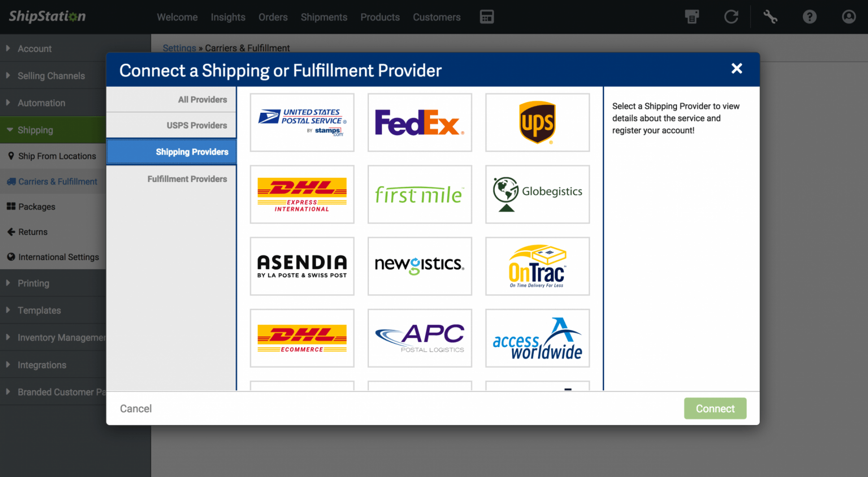This screenshot has width=868, height=477.
Task: Click the Carriers & Fulfillment truck icon
Action: click(11, 181)
